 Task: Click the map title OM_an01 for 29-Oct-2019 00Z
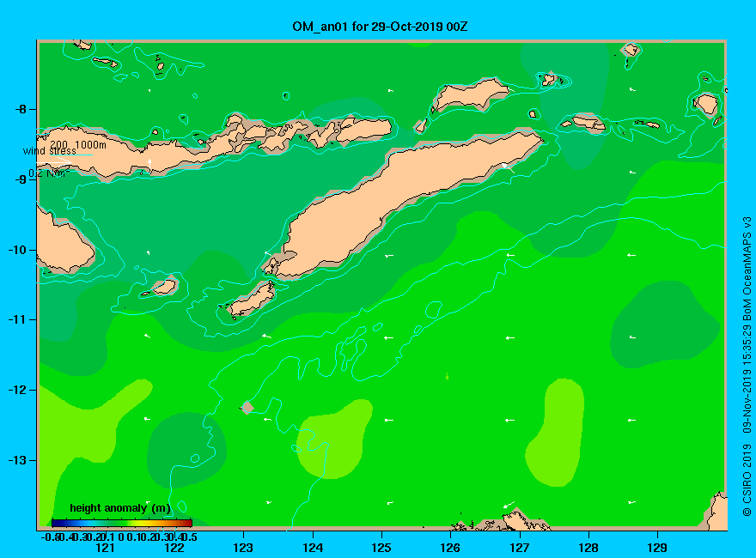[380, 27]
